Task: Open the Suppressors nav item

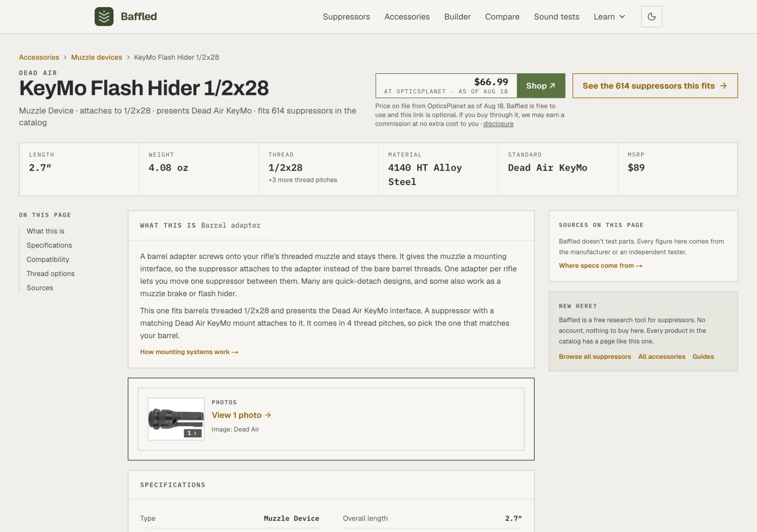Action: 346,17
